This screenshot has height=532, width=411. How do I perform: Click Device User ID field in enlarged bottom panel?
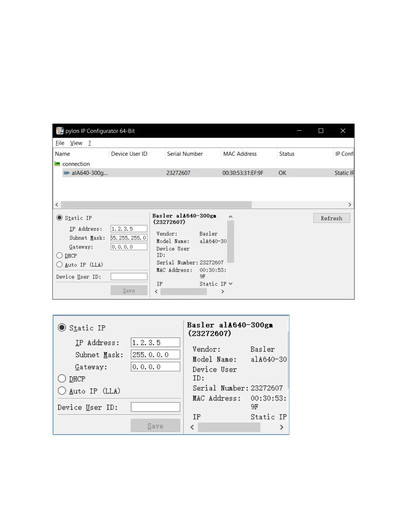point(155,407)
